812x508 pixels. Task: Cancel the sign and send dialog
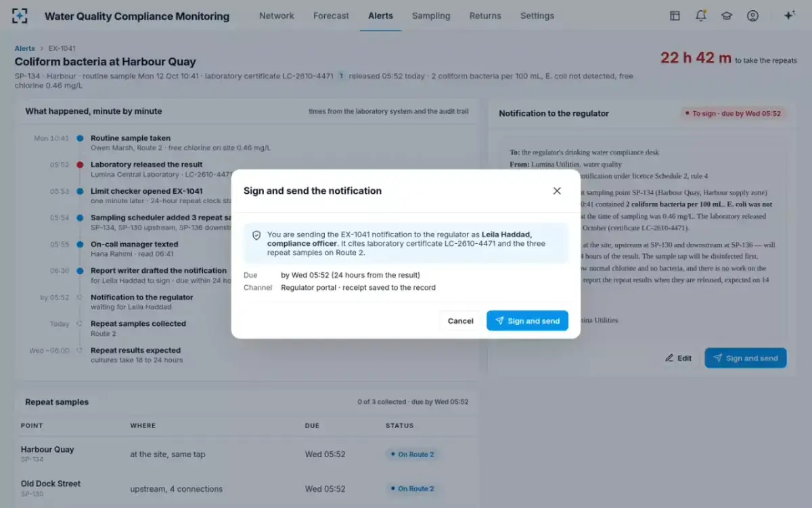click(460, 320)
